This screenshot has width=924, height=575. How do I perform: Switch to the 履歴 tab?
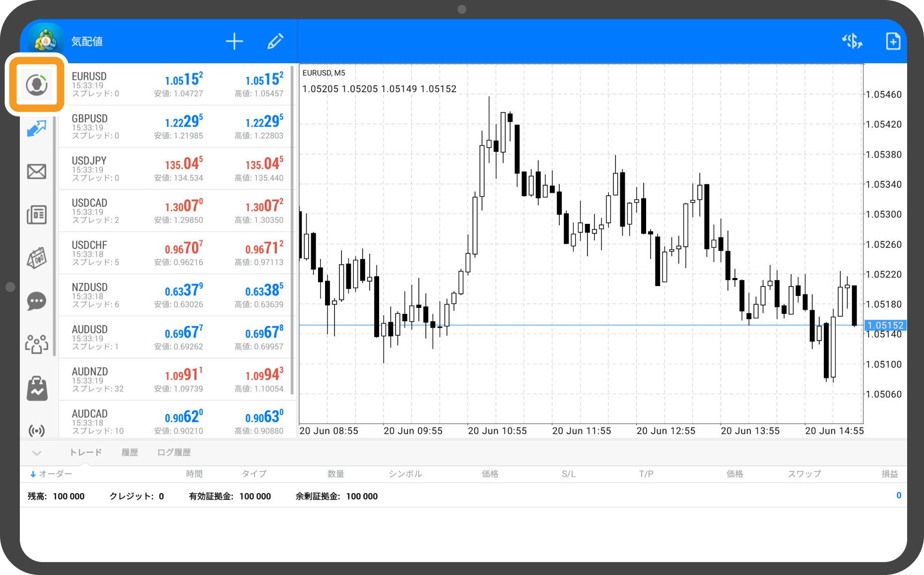click(x=130, y=452)
